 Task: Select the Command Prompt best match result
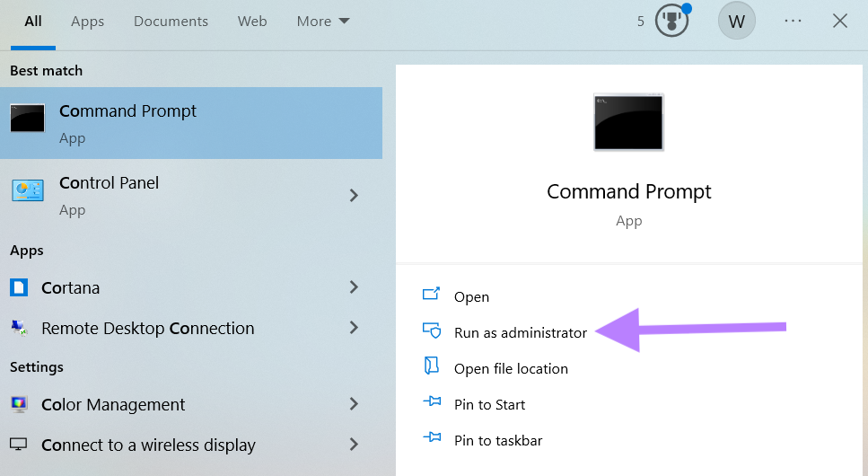click(x=191, y=123)
